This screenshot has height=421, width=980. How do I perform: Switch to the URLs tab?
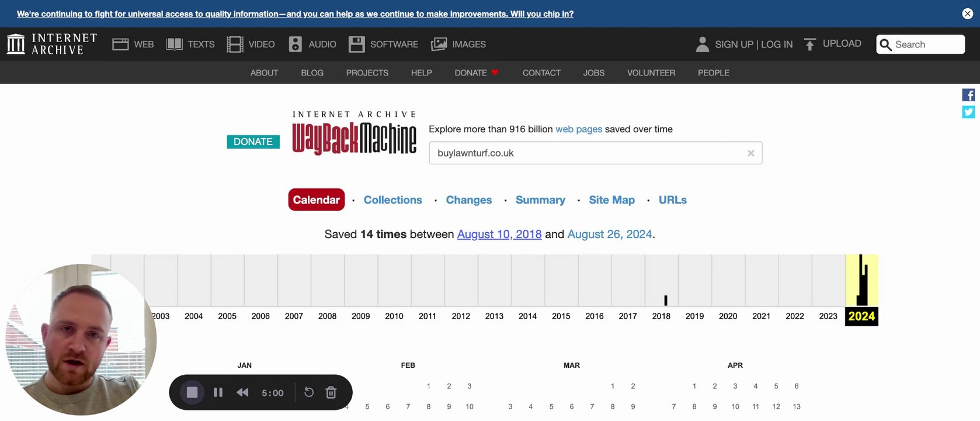click(673, 200)
